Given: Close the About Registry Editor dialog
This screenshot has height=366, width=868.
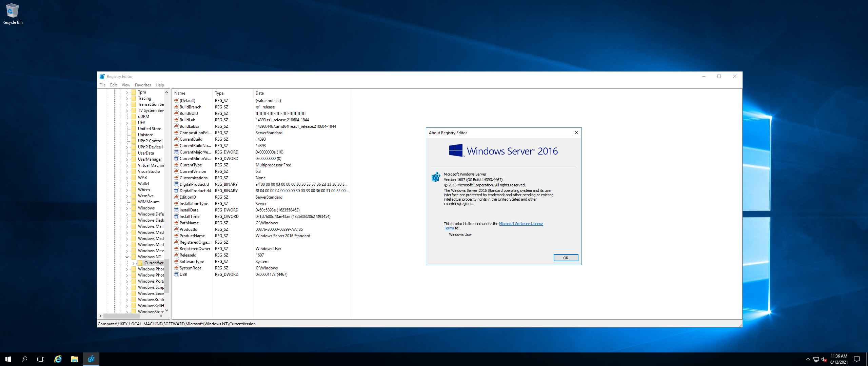Looking at the screenshot, I should [x=576, y=133].
